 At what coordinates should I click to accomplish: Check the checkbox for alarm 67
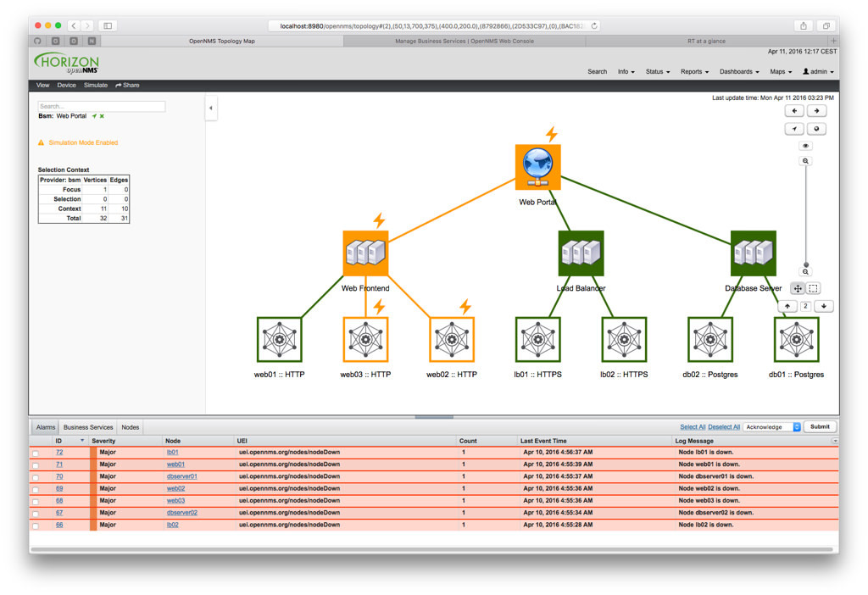click(36, 514)
